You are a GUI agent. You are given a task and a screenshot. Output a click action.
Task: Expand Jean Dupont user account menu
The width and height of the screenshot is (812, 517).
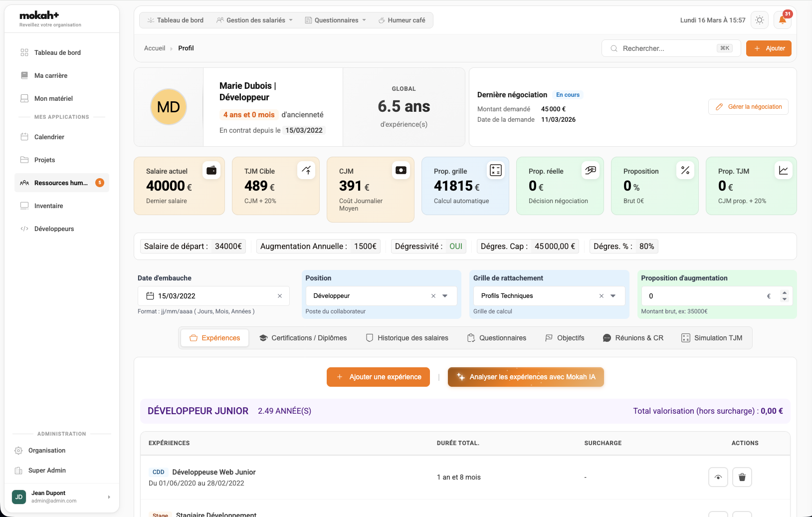(x=62, y=497)
